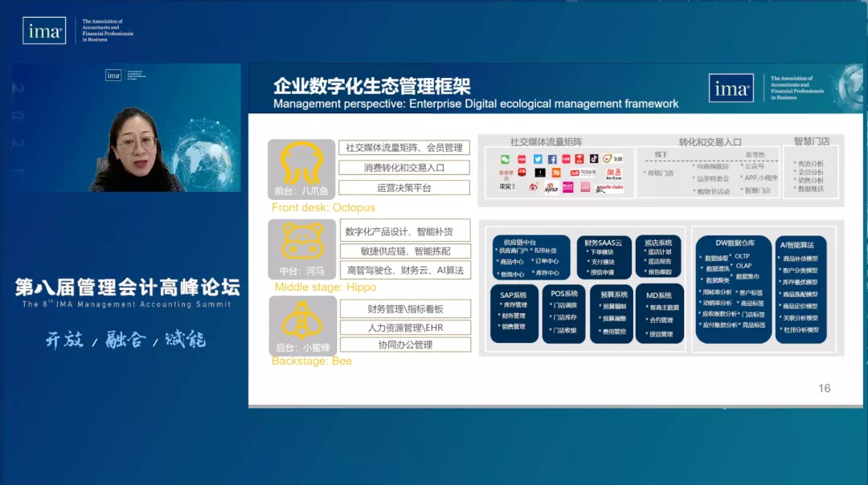Click the 智慧门店 section heading at top right
Viewport: 868px width, 485px height.
point(812,141)
